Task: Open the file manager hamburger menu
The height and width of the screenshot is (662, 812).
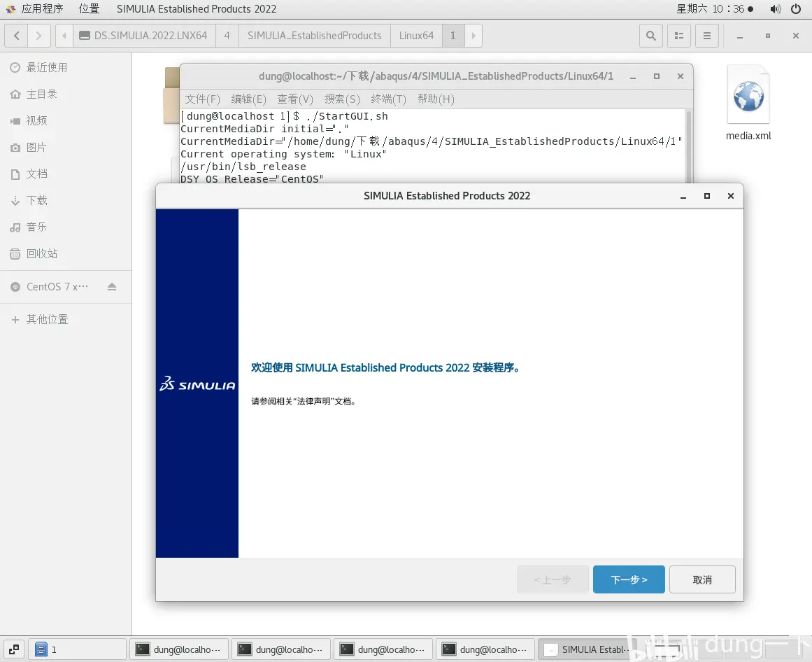Action: [x=707, y=36]
